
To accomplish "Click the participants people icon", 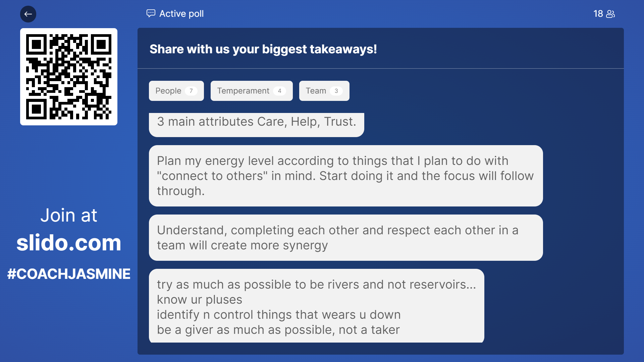I will [x=610, y=14].
